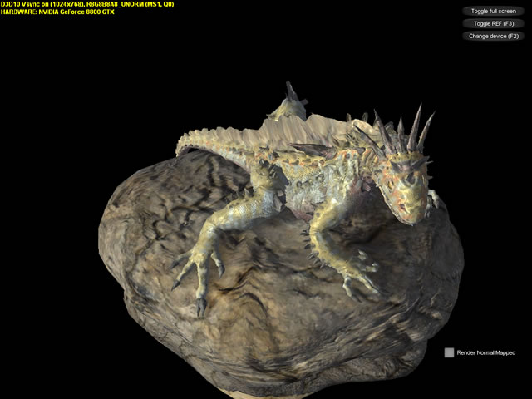Click the 'HARDWARE: NVIDIA GeForce 8800 GTX' text

click(57, 12)
